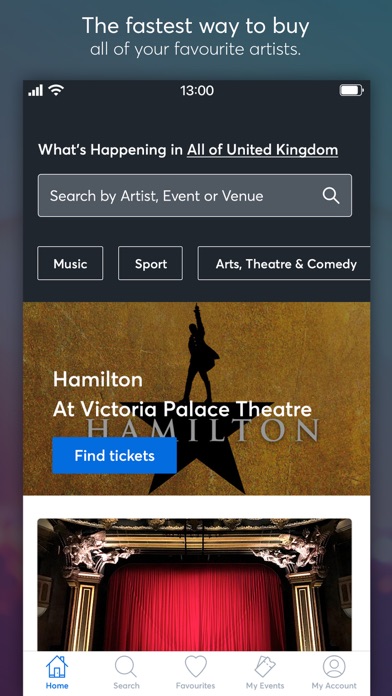Tap the Wi-Fi status icon
Image resolution: width=392 pixels, height=696 pixels.
pos(56,91)
